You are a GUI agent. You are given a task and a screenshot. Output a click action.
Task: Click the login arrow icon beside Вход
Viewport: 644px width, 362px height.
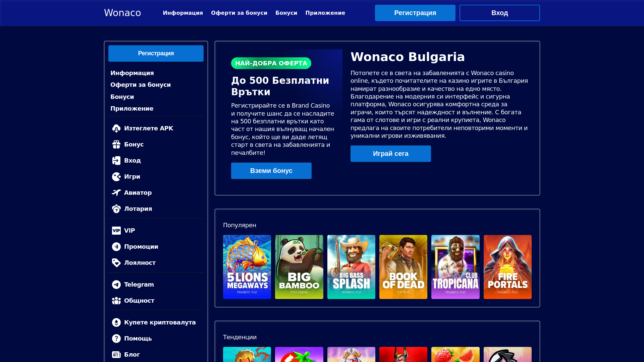116,161
